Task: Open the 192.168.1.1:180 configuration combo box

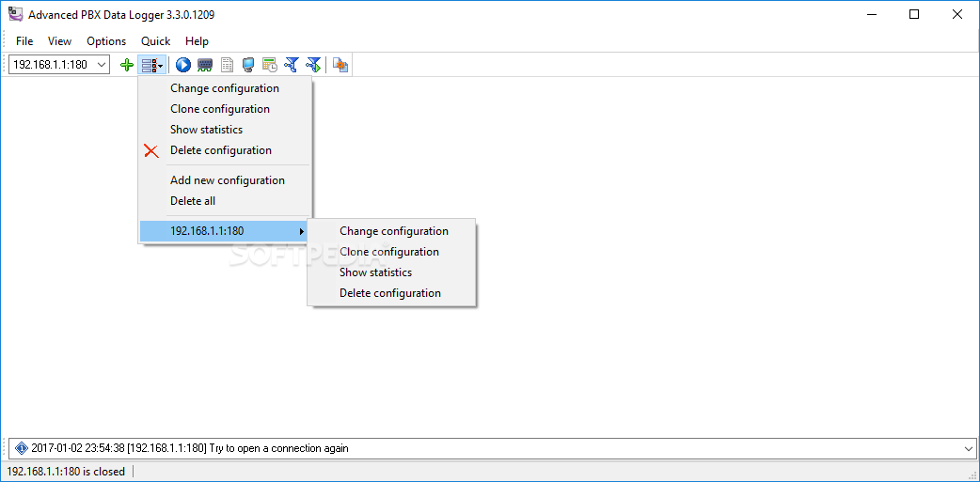Action: click(59, 64)
